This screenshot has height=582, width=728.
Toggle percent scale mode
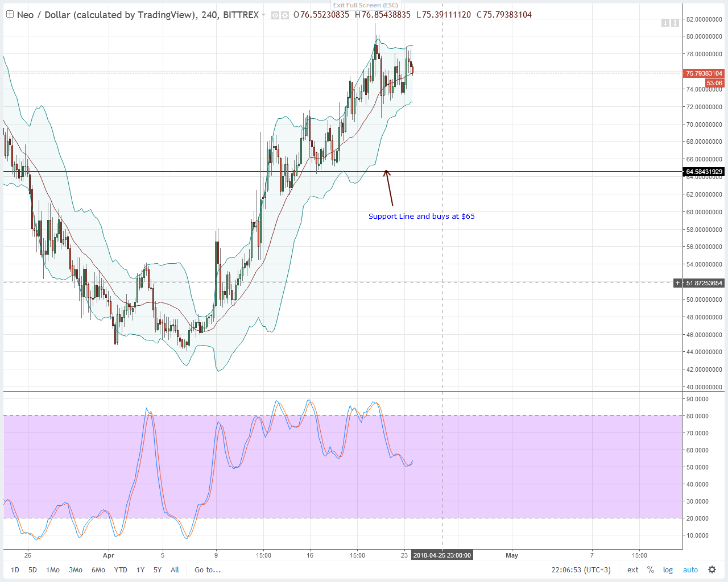651,569
